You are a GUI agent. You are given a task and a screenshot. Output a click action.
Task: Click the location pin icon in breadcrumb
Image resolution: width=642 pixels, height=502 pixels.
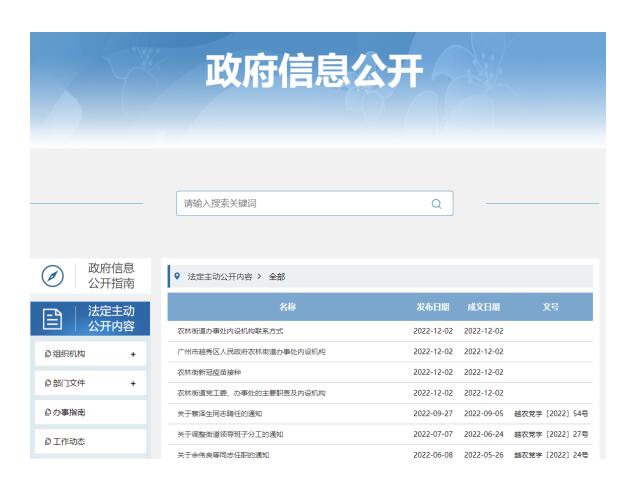tap(177, 276)
